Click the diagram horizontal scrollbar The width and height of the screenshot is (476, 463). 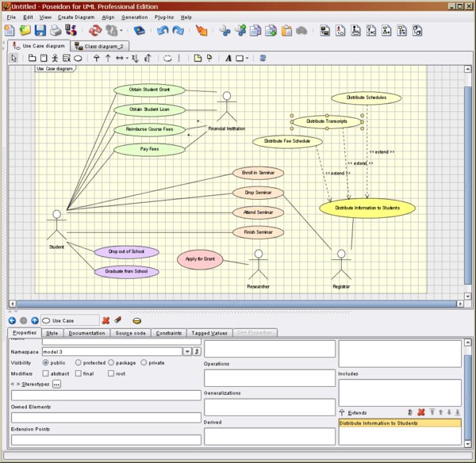click(x=236, y=304)
